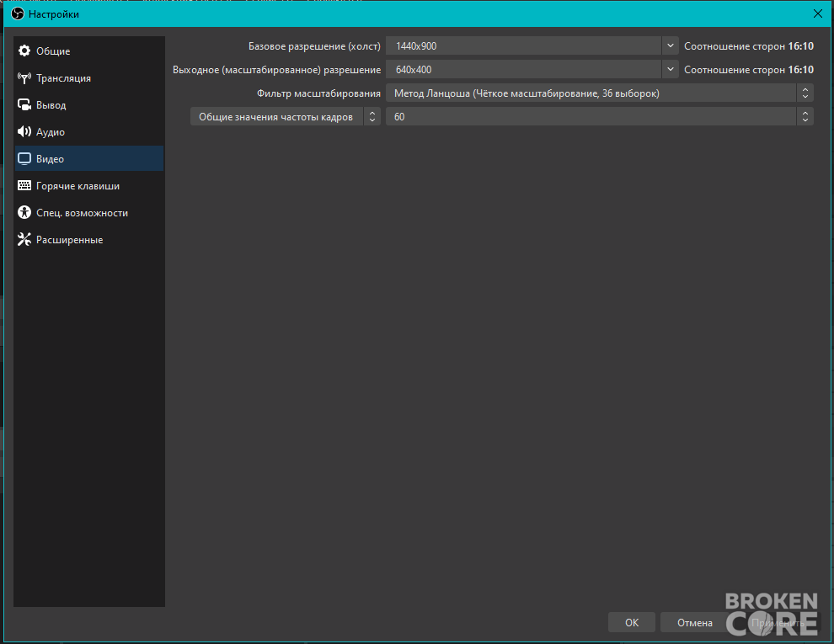Open the FPS type selector Общие значения частоты кадров
The width and height of the screenshot is (834, 644).
(x=285, y=116)
